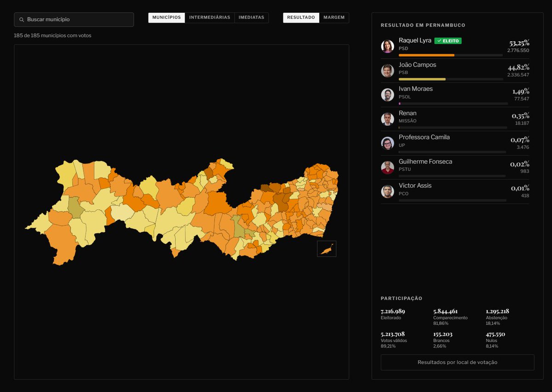The image size is (552, 392).
Task: Click the Brancos figure 155.203
Action: [x=443, y=334]
